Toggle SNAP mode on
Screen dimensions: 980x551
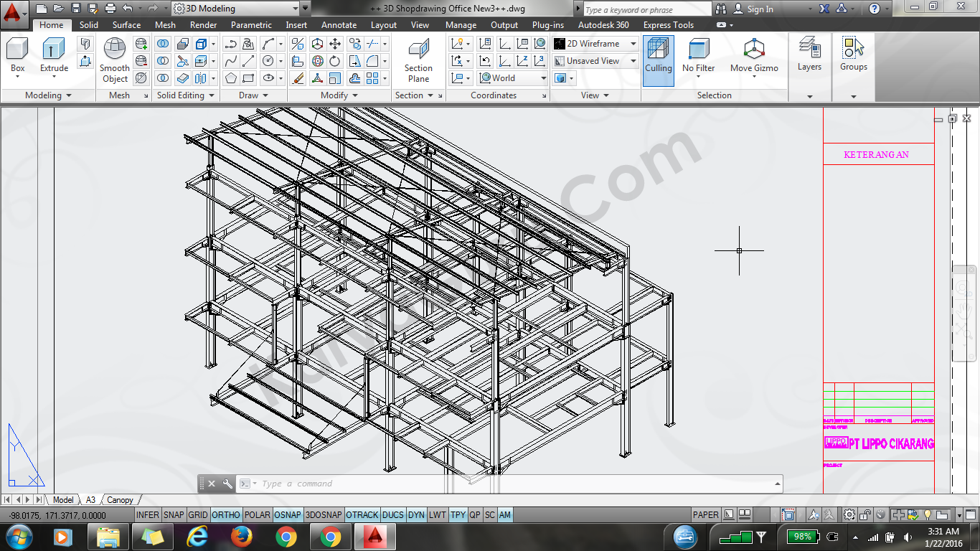pos(174,514)
